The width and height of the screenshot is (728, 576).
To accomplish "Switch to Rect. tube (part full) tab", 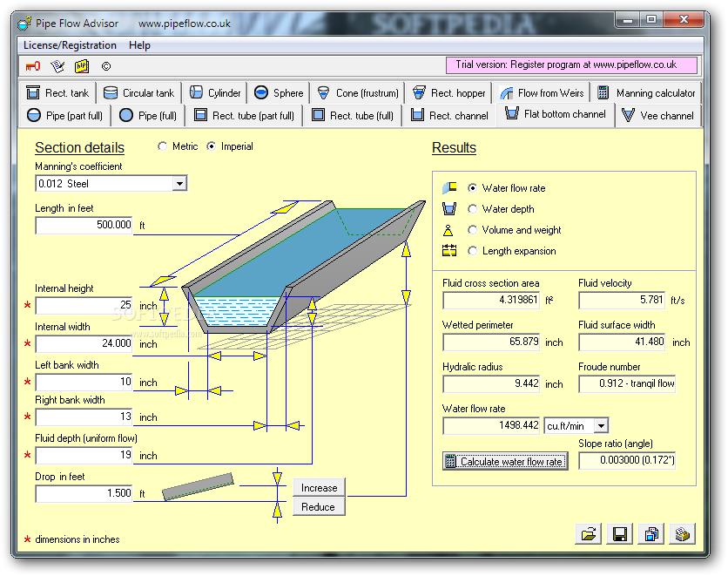I will click(244, 115).
